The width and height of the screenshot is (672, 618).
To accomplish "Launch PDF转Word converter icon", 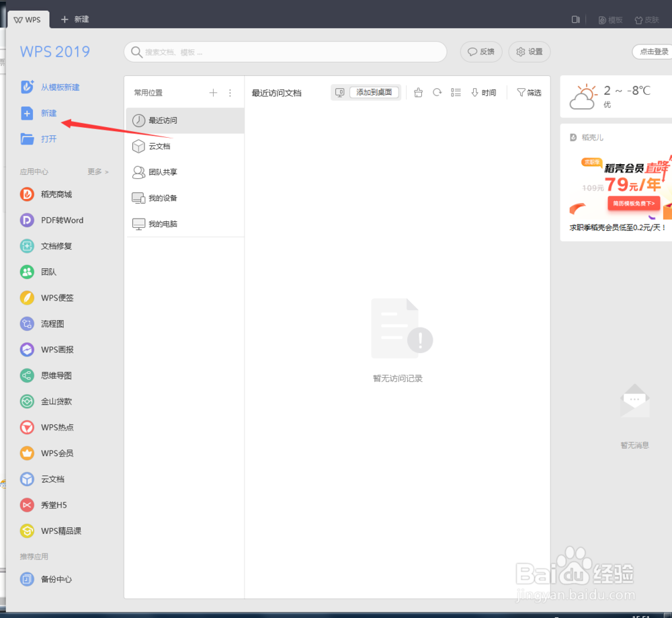I will pyautogui.click(x=27, y=220).
